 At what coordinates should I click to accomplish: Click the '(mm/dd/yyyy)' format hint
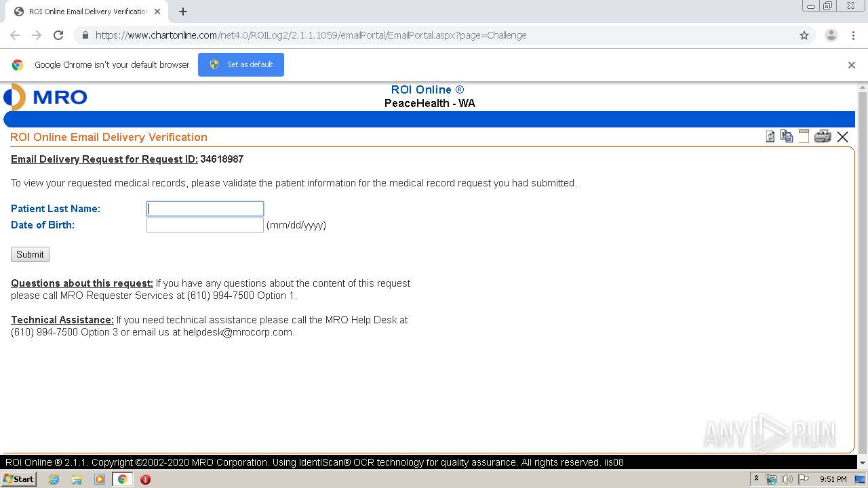click(x=296, y=225)
